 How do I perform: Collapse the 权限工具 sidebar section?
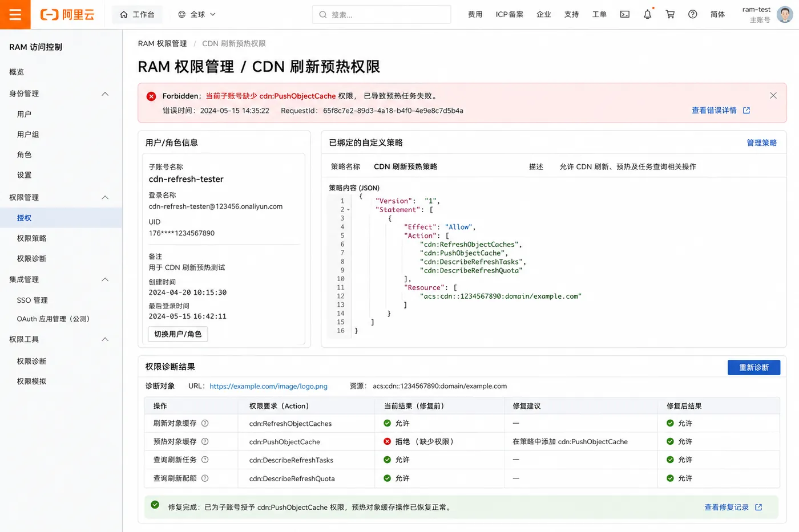[x=105, y=339]
